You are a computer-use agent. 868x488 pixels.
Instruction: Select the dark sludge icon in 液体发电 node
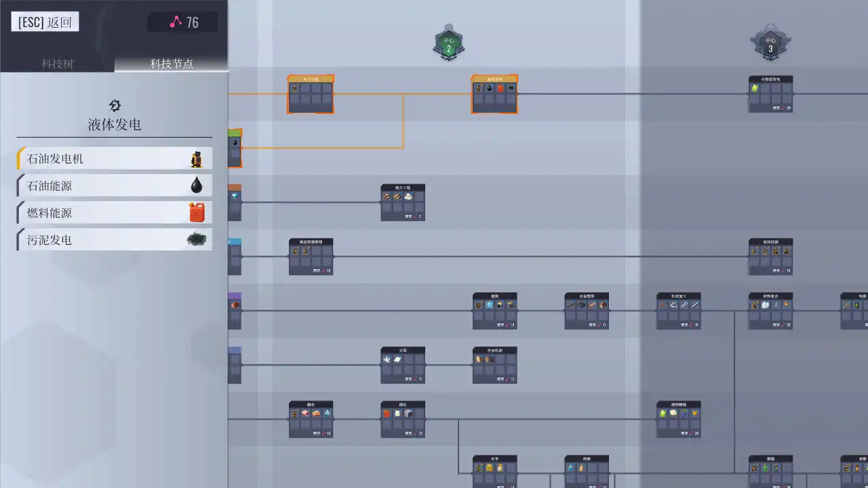[x=511, y=88]
